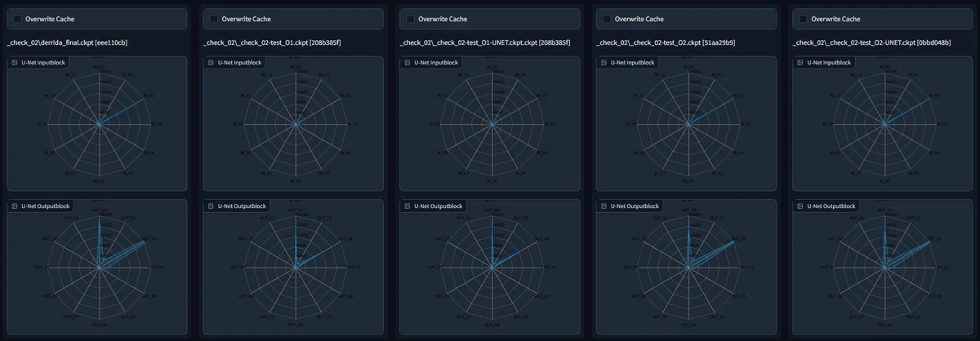
Task: Open derrida_final Outputblock radar chart
Action: 99,267
